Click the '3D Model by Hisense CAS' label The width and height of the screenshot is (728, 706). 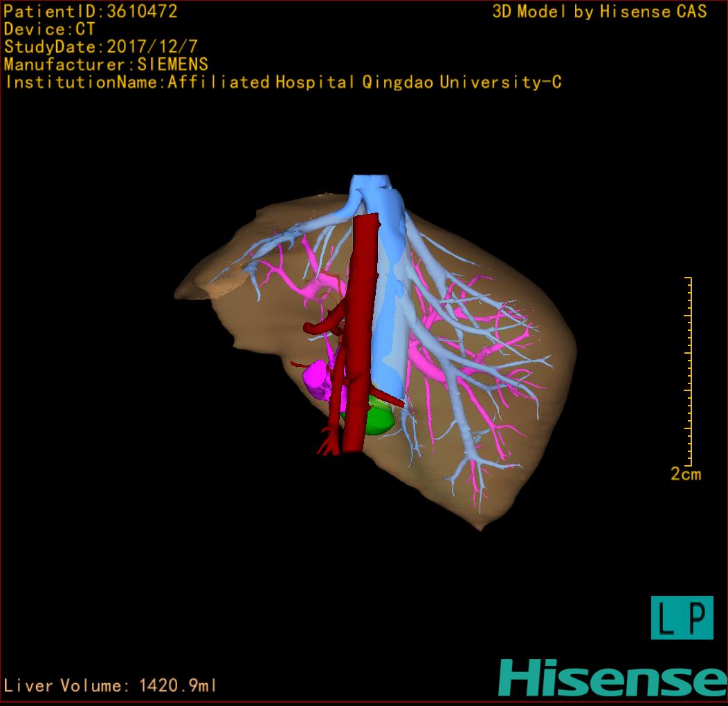tap(599, 12)
